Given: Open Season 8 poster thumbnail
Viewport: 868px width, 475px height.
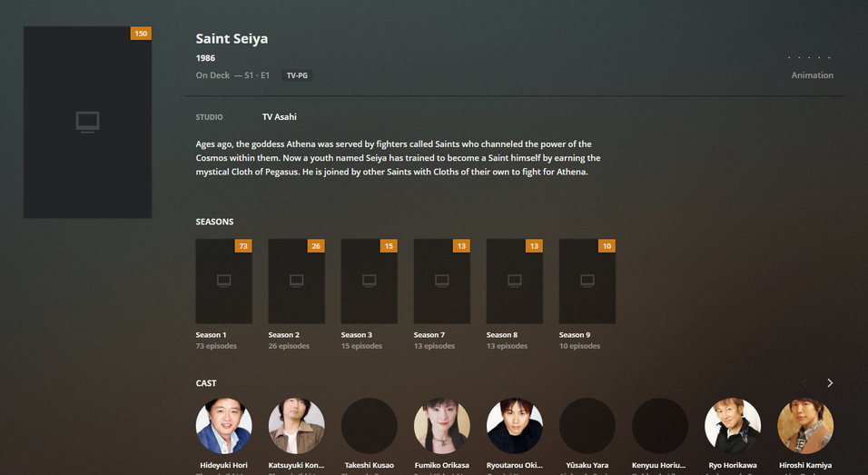Looking at the screenshot, I should click(x=514, y=281).
